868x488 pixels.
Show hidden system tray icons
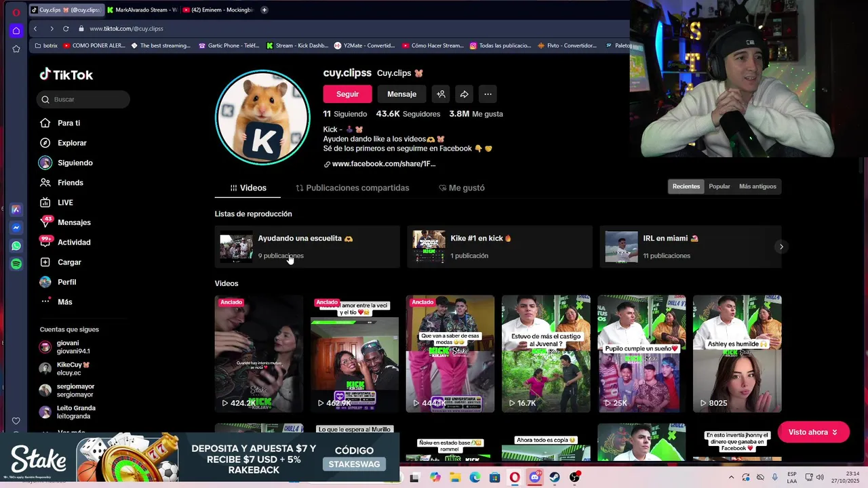(731, 478)
